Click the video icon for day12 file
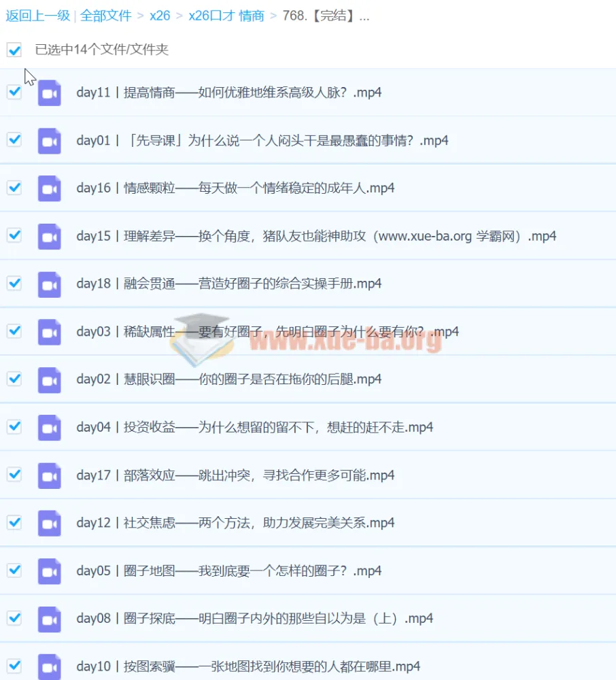This screenshot has width=616, height=680. tap(49, 524)
